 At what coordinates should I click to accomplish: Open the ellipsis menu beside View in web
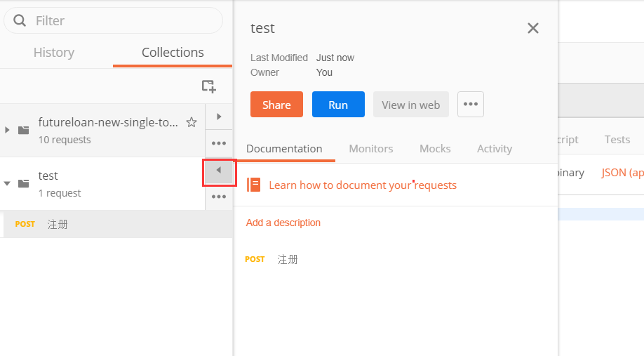(x=470, y=105)
